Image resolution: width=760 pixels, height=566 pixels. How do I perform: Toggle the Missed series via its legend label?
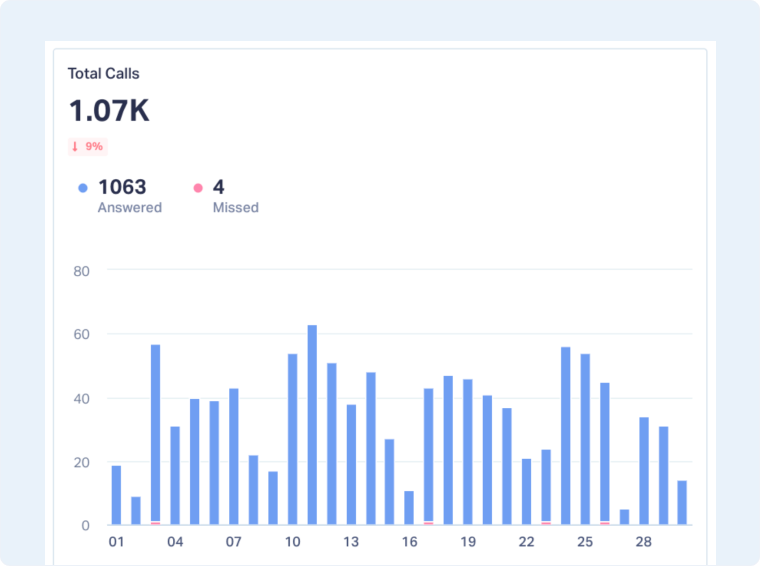point(235,208)
